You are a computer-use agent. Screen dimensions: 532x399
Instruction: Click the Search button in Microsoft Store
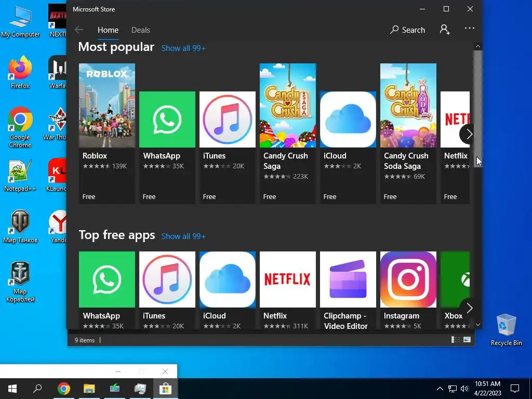[407, 30]
